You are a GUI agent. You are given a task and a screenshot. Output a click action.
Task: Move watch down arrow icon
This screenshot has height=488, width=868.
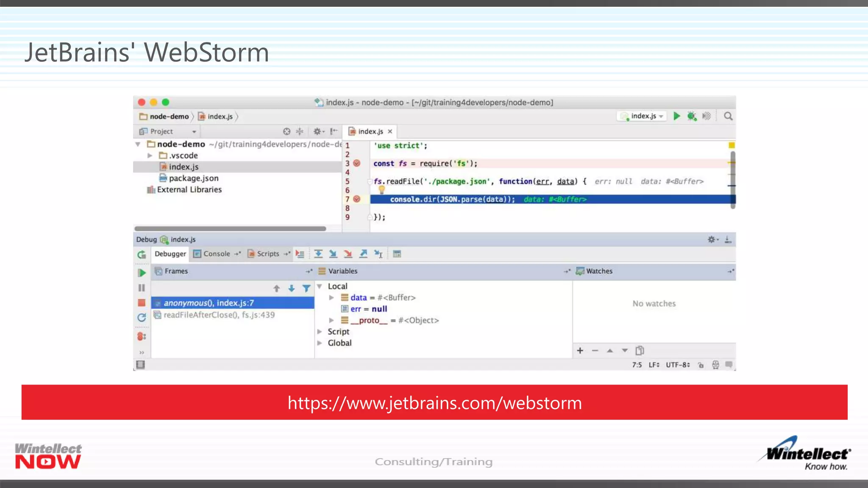click(x=625, y=350)
